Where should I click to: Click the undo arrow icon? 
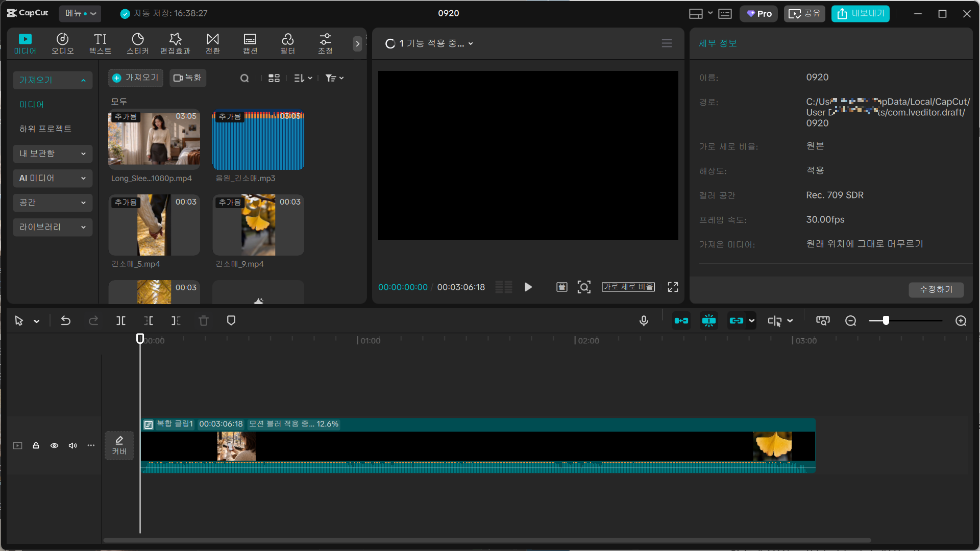point(66,321)
